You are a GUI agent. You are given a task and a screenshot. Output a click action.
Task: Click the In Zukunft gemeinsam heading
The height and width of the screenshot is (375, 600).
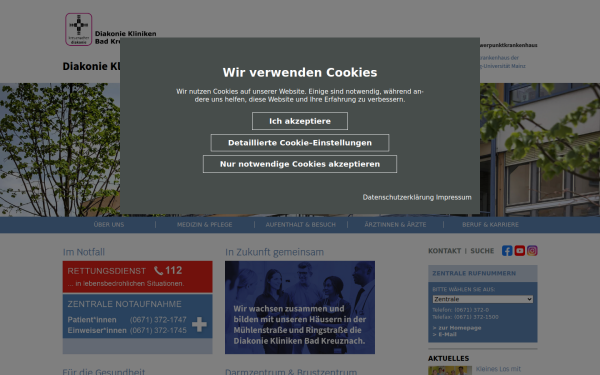[274, 252]
